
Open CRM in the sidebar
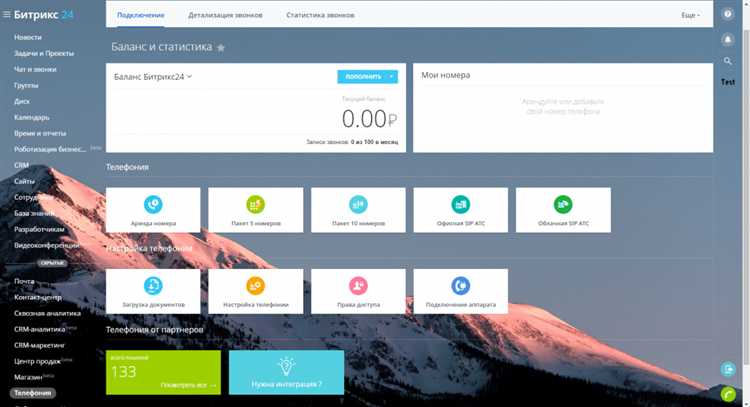[x=22, y=165]
